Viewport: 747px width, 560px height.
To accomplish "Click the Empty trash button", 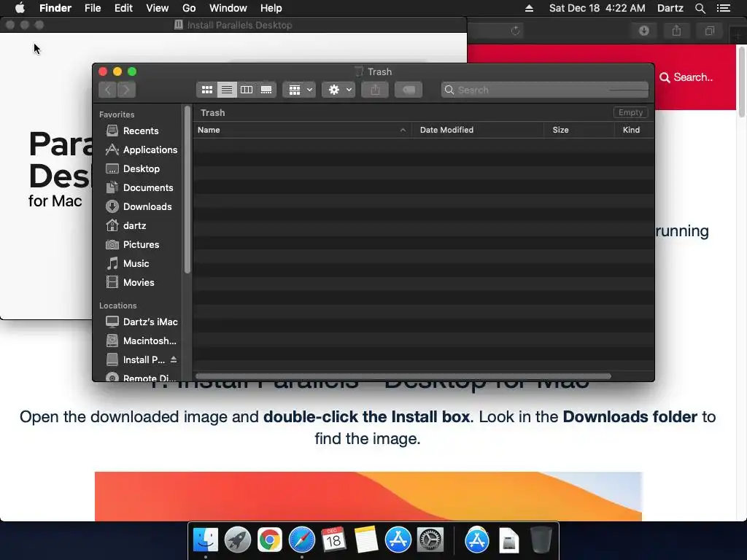I will point(630,112).
